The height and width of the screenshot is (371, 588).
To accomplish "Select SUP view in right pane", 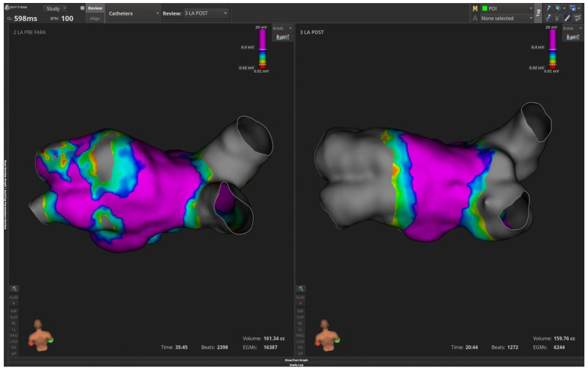I will [301, 318].
